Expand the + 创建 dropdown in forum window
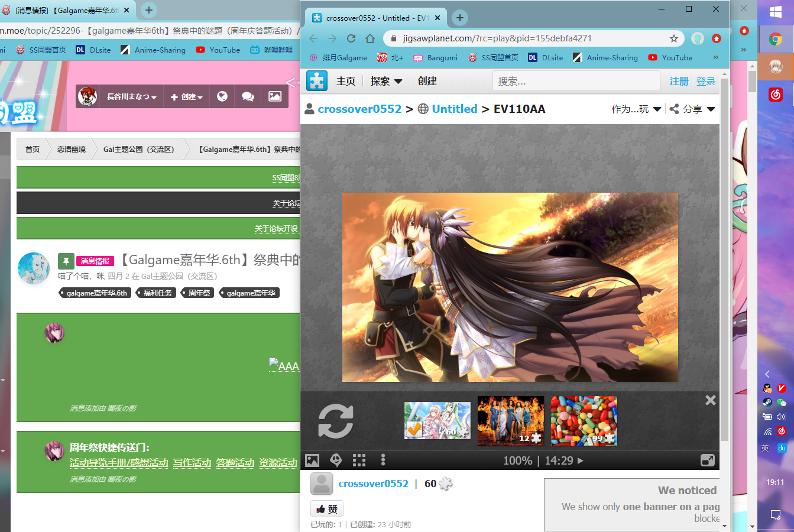The width and height of the screenshot is (794, 532). point(187,96)
